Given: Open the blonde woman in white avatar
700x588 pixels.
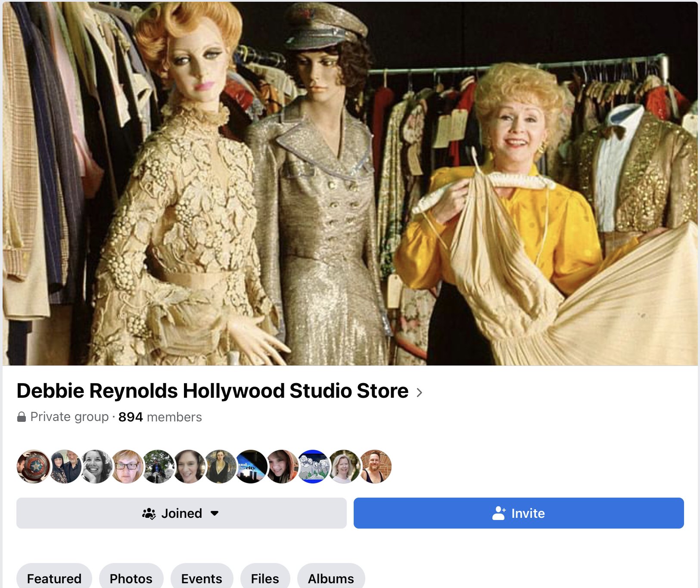Looking at the screenshot, I should [345, 467].
